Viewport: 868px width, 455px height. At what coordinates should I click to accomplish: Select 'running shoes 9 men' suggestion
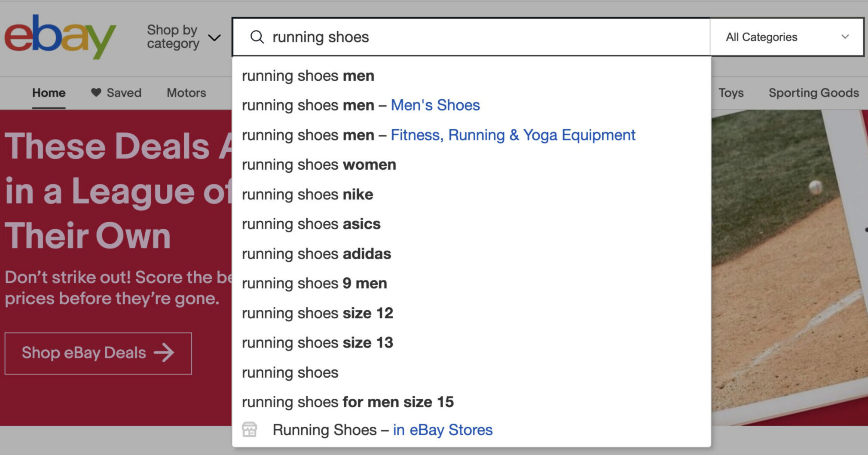[471, 283]
